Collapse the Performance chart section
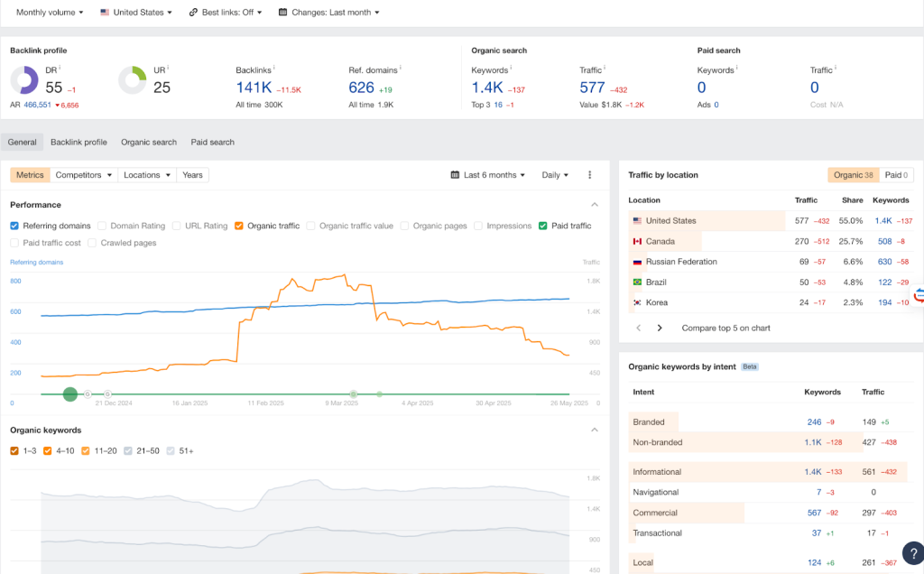The width and height of the screenshot is (924, 574). [594, 205]
